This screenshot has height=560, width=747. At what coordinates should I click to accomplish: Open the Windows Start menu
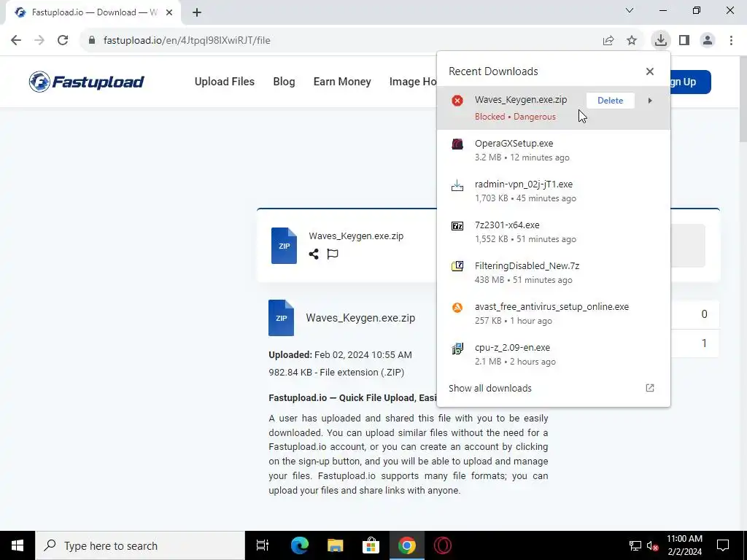[18, 545]
